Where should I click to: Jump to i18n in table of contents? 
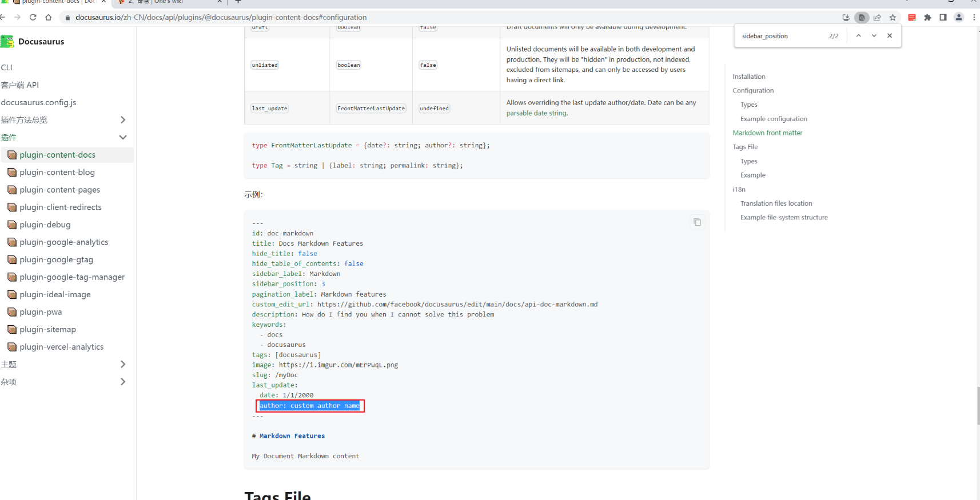pos(739,189)
